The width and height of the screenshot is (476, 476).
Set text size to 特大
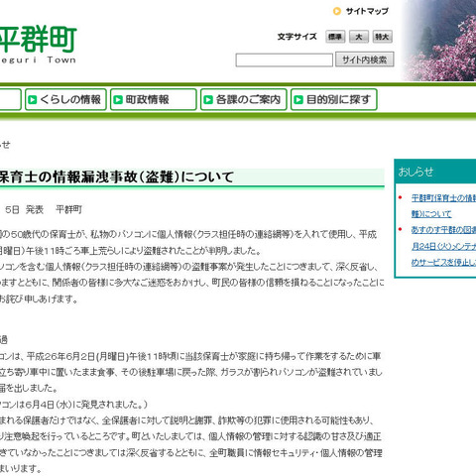pos(382,37)
